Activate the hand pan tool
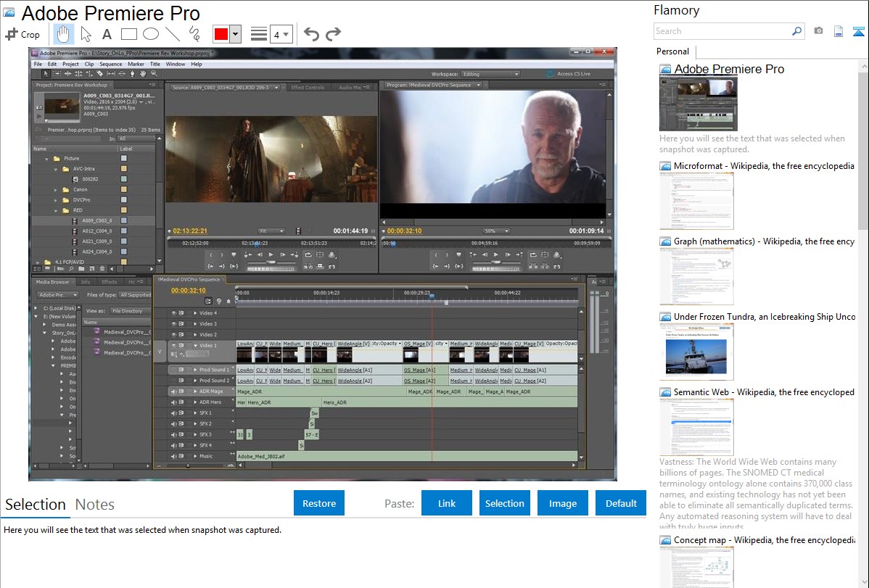Image resolution: width=869 pixels, height=588 pixels. (63, 34)
